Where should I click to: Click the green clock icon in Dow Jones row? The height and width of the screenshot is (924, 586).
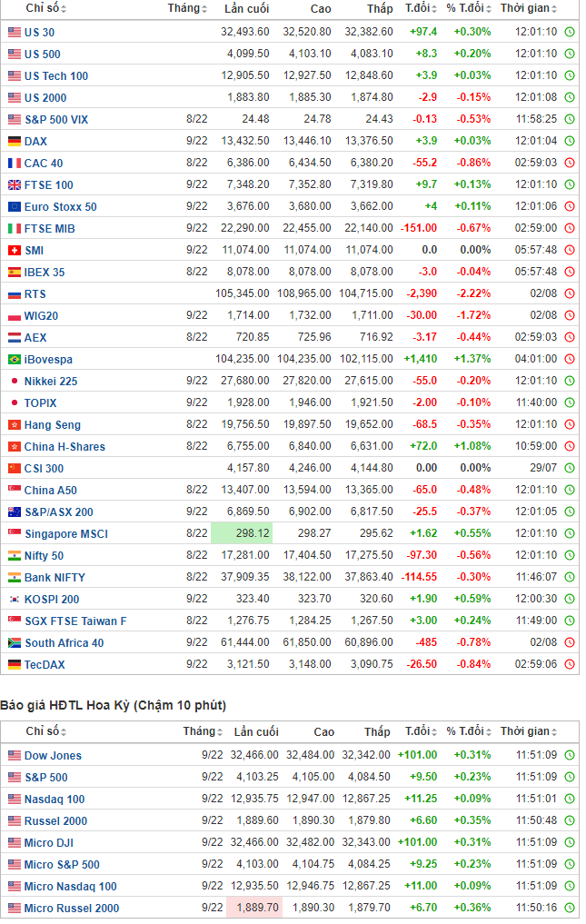tap(570, 755)
